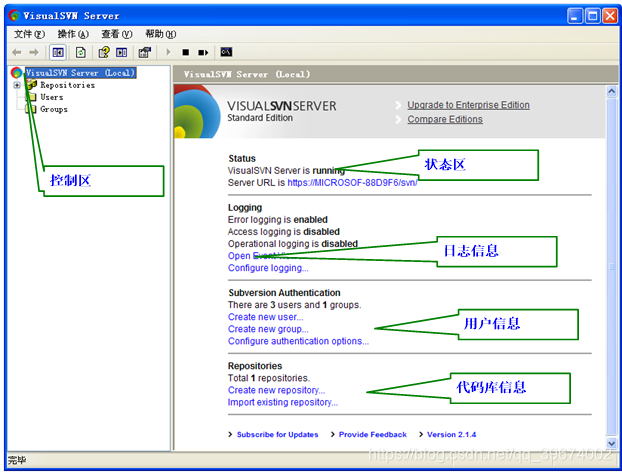Viewport: 622px width, 473px height.
Task: Maximize the VisualSVN Server window
Action: [x=593, y=16]
